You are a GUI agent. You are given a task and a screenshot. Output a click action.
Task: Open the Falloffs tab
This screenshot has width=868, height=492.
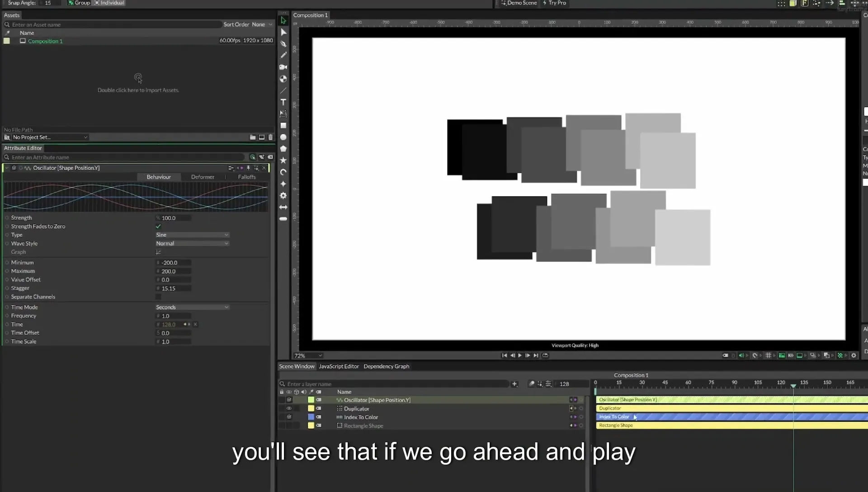click(247, 177)
